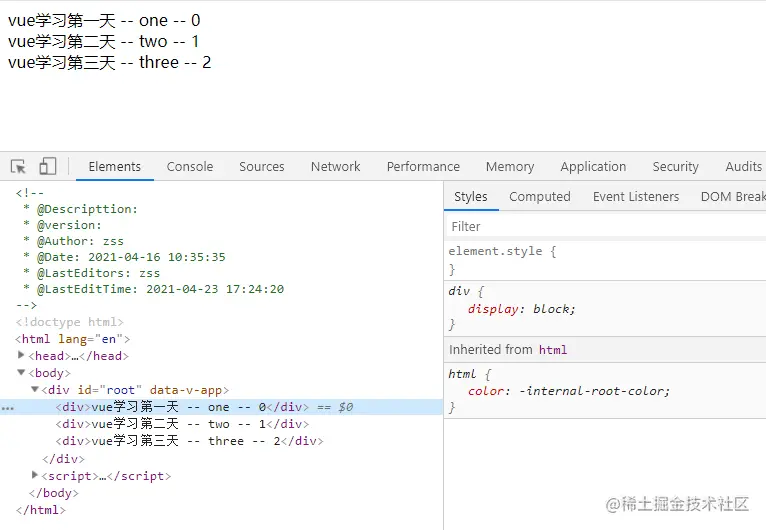Image resolution: width=766 pixels, height=530 pixels.
Task: Open the Network panel tab
Action: [x=335, y=167]
